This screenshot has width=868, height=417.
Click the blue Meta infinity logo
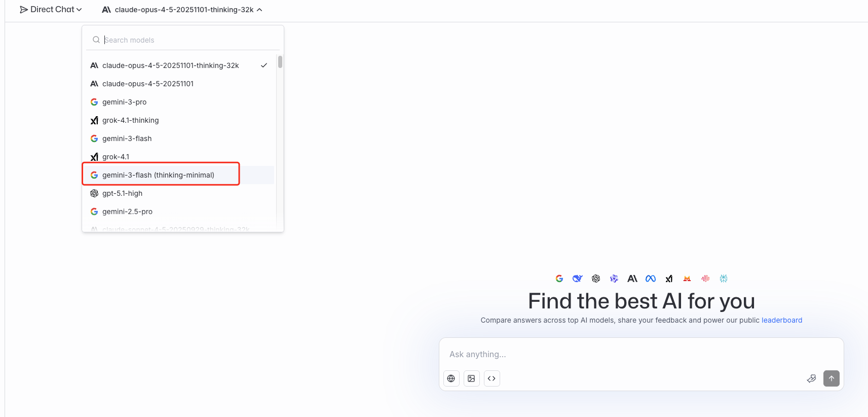pos(651,279)
